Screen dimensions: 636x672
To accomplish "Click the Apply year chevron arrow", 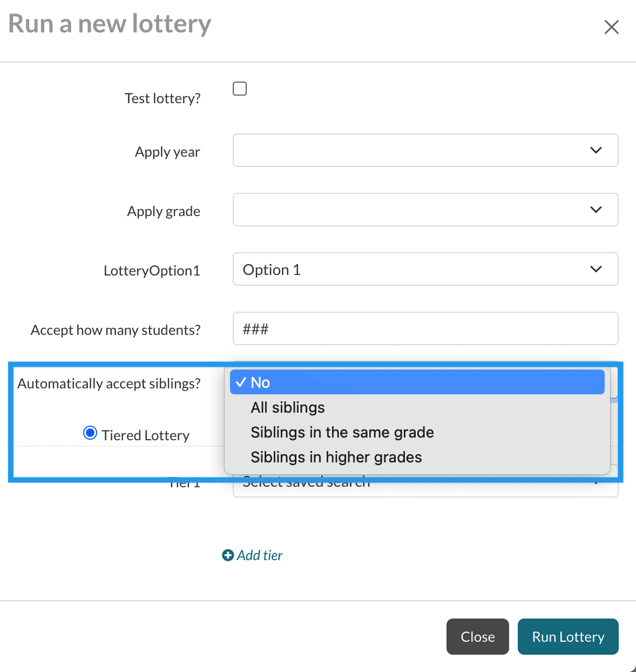I will (x=596, y=150).
